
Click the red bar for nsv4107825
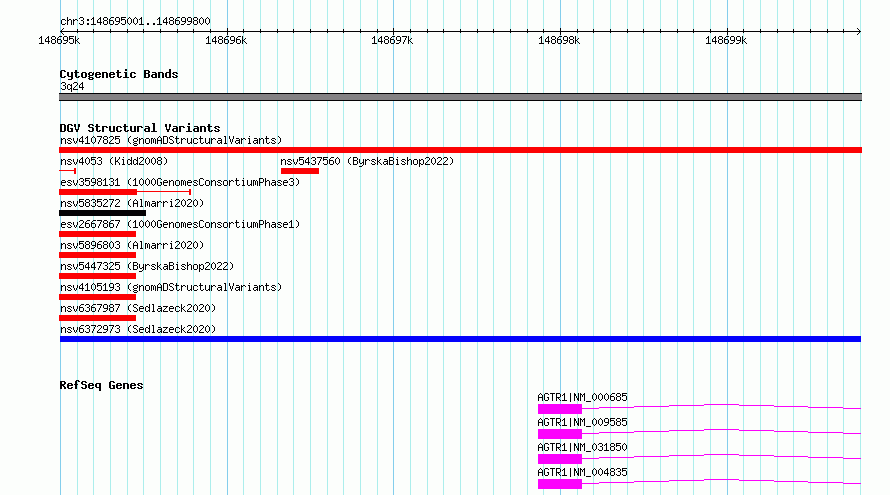[x=460, y=150]
